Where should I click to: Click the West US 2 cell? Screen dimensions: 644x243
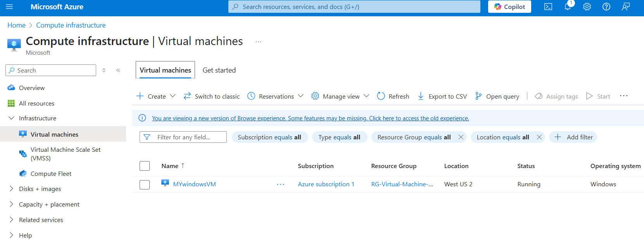click(458, 184)
